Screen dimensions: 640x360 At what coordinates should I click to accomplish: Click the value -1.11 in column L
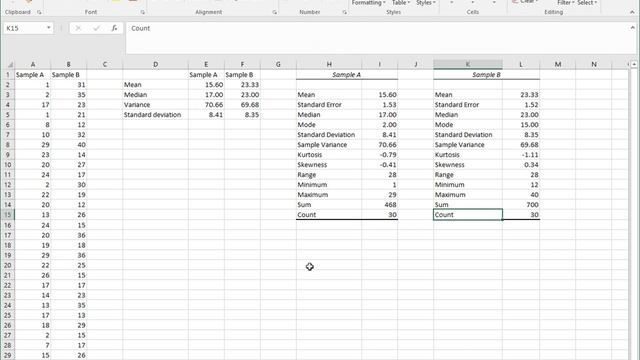pyautogui.click(x=521, y=155)
